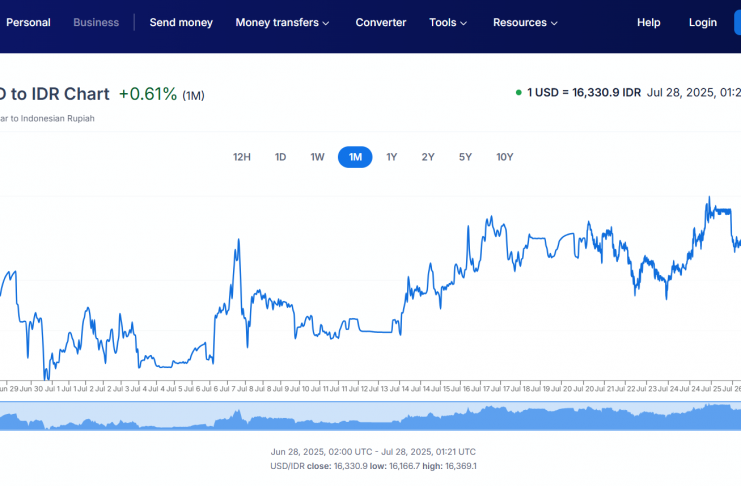Image resolution: width=741 pixels, height=486 pixels.
Task: Click the green live rate indicator dot
Action: 518,93
